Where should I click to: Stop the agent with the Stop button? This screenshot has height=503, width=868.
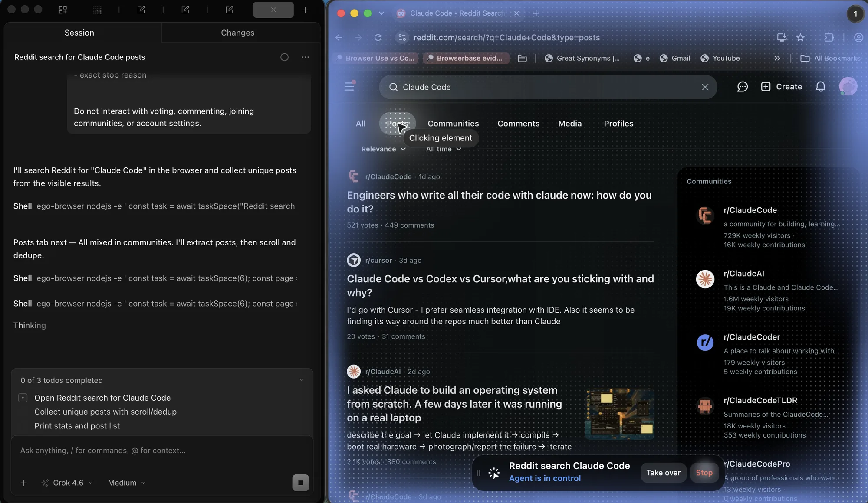[704, 473]
